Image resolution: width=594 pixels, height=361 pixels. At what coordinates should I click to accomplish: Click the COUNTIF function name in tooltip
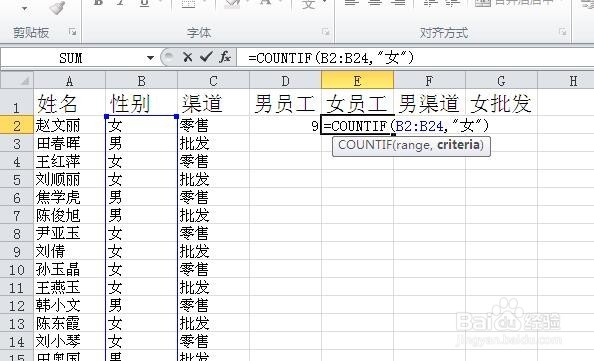(x=364, y=145)
